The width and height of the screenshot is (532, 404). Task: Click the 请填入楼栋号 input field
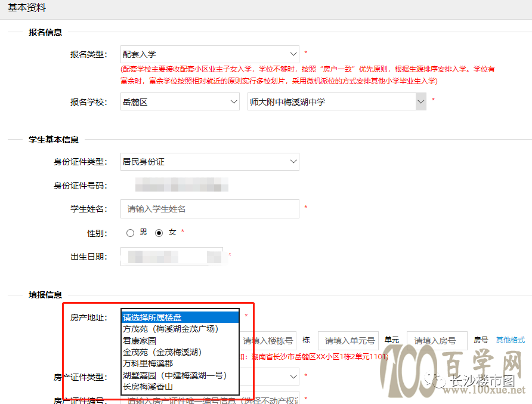tap(268, 341)
